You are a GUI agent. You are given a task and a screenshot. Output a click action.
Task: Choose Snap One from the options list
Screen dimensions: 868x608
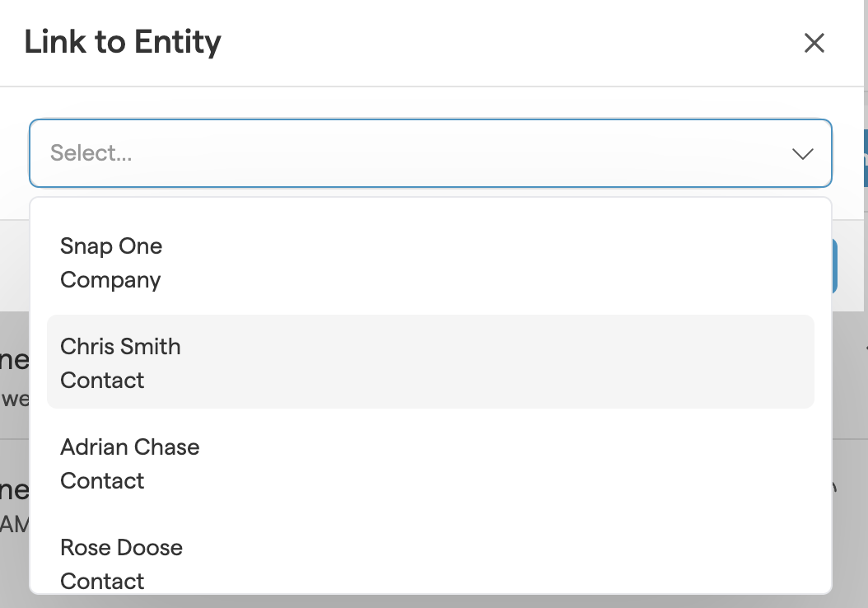click(111, 246)
